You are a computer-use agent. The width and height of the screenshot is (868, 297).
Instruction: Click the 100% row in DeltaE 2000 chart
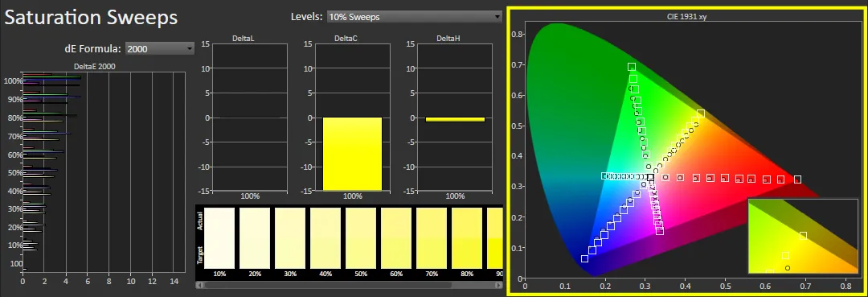point(51,81)
